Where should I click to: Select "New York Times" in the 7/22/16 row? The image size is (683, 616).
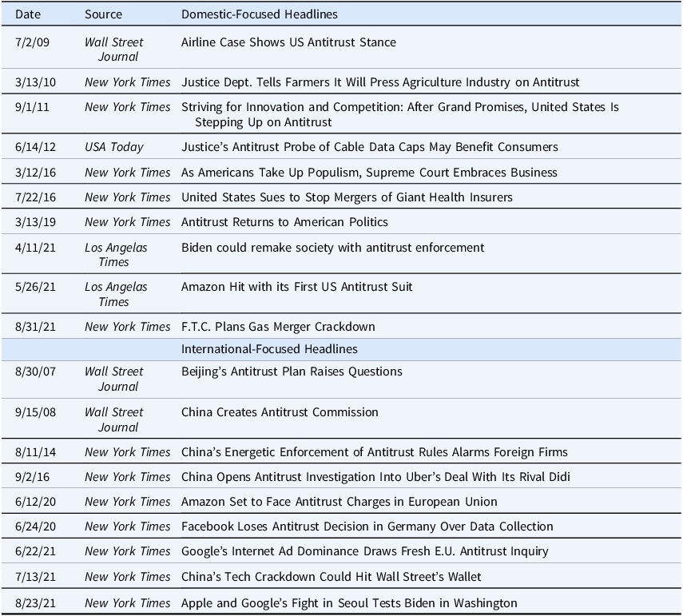(x=128, y=197)
